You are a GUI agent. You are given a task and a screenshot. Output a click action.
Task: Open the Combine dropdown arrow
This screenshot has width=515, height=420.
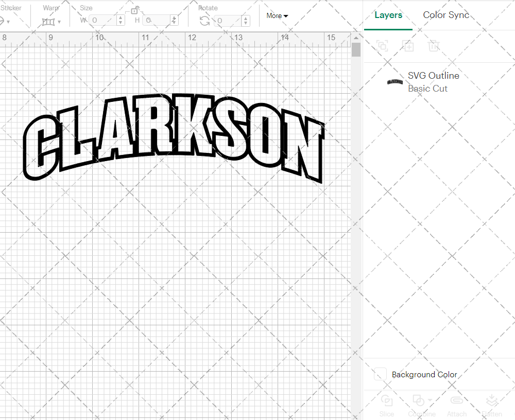pyautogui.click(x=430, y=399)
